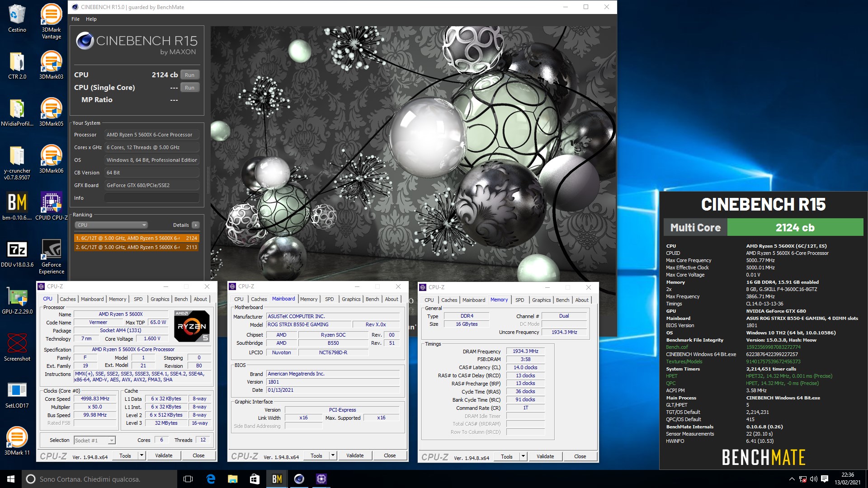Click Validate in the CPU-Z CPU window
Image resolution: width=868 pixels, height=488 pixels.
point(164,455)
